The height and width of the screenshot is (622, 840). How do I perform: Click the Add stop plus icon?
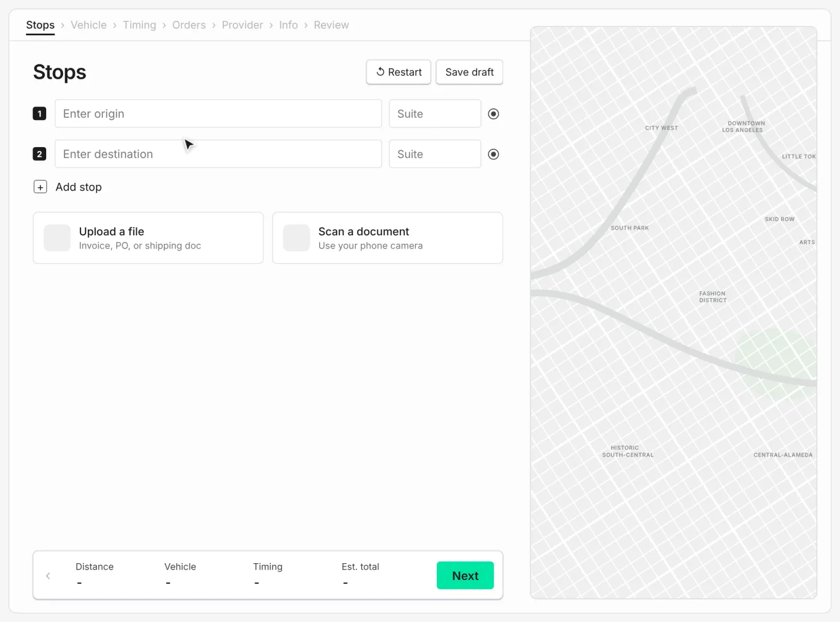click(x=40, y=187)
